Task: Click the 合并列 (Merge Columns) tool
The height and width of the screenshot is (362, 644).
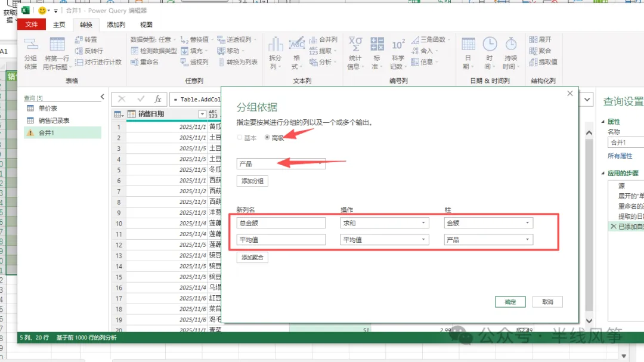Action: 323,39
